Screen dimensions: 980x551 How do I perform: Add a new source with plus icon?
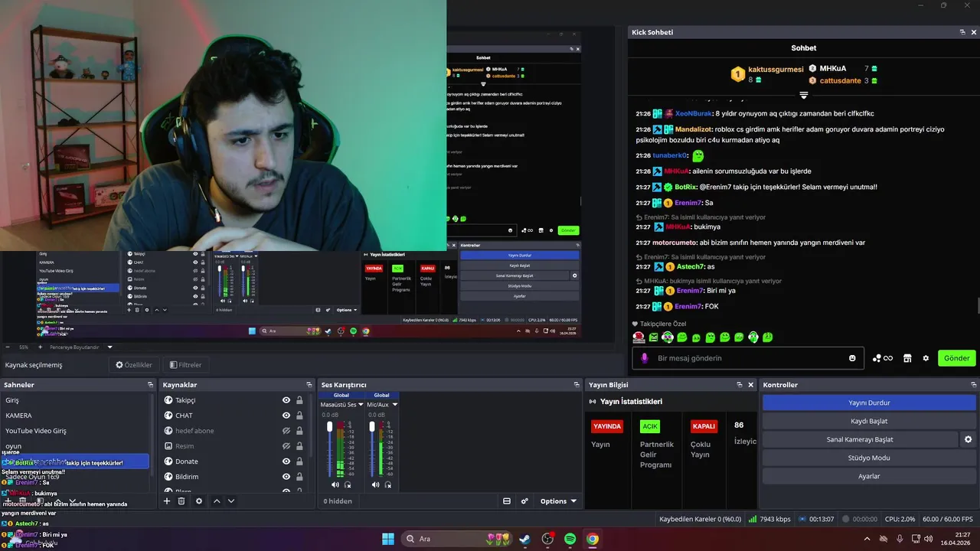(167, 501)
